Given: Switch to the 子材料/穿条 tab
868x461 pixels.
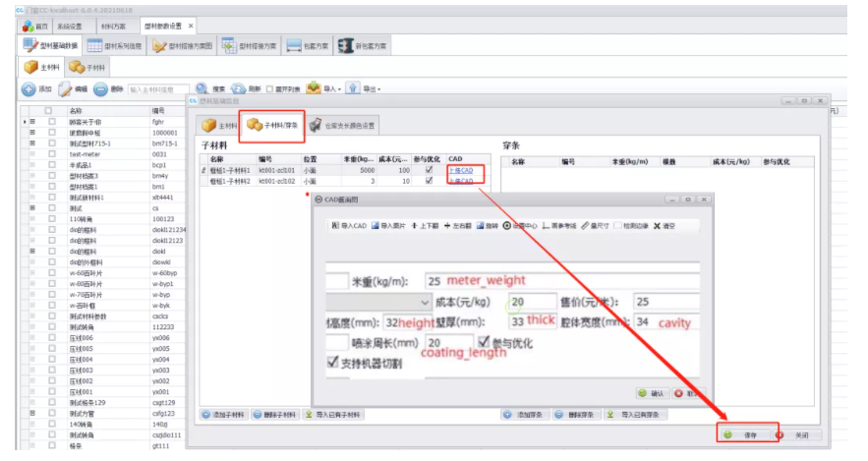Looking at the screenshot, I should tap(273, 126).
